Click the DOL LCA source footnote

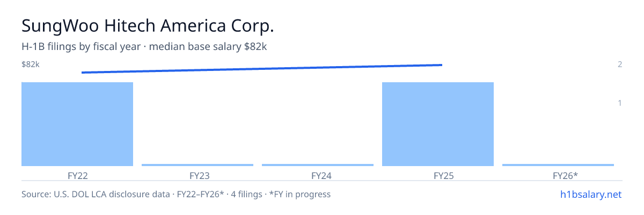pyautogui.click(x=176, y=194)
